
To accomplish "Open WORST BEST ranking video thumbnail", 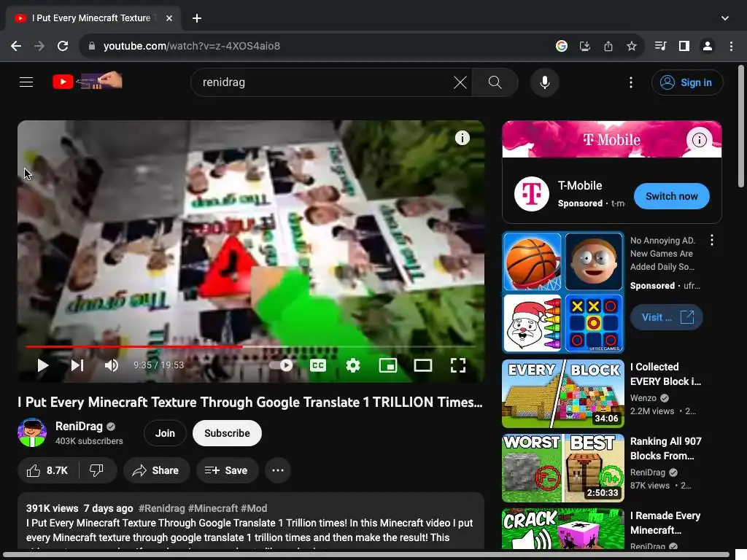I will [x=563, y=468].
